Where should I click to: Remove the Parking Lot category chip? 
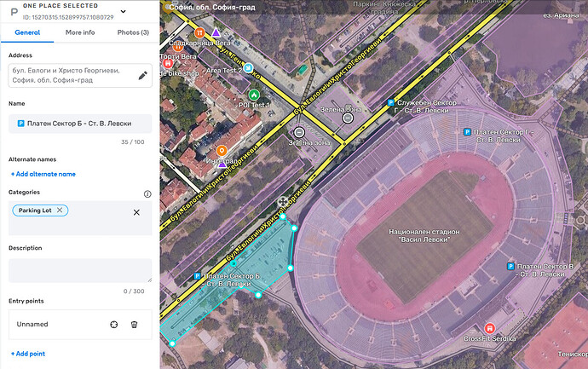click(x=60, y=210)
